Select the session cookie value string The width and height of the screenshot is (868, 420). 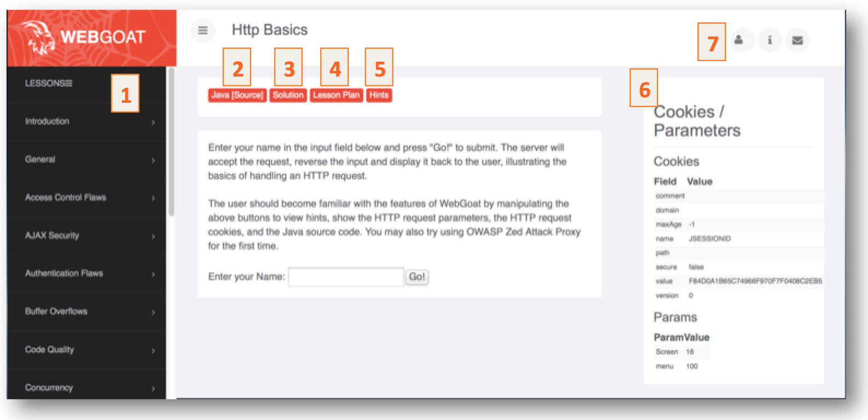(755, 281)
